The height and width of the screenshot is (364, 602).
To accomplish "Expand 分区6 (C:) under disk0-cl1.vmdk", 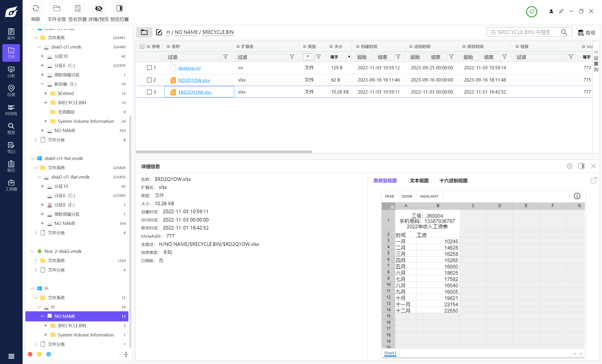I will coord(42,65).
